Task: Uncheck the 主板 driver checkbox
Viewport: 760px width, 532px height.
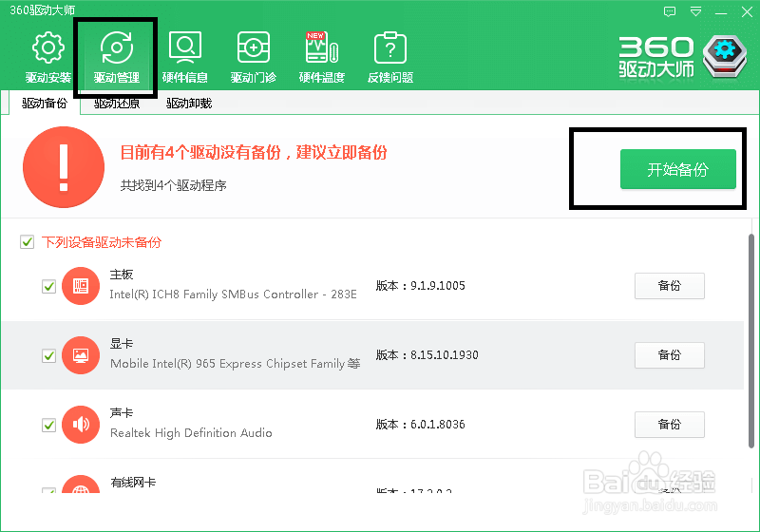Action: [x=49, y=286]
